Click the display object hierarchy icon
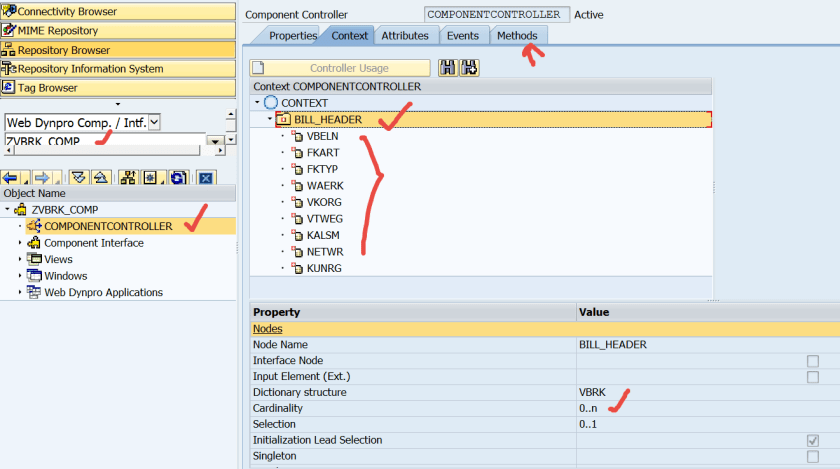Viewport: 840px width, 469px height. click(128, 178)
